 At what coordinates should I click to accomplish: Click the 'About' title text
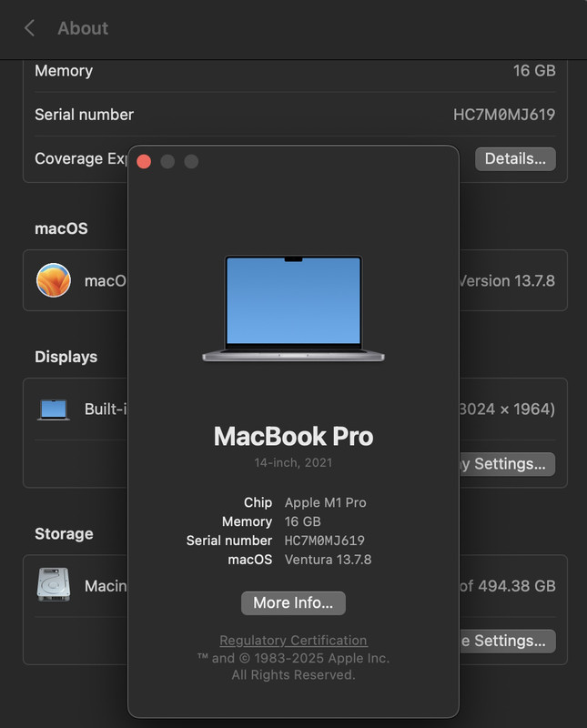pos(83,28)
